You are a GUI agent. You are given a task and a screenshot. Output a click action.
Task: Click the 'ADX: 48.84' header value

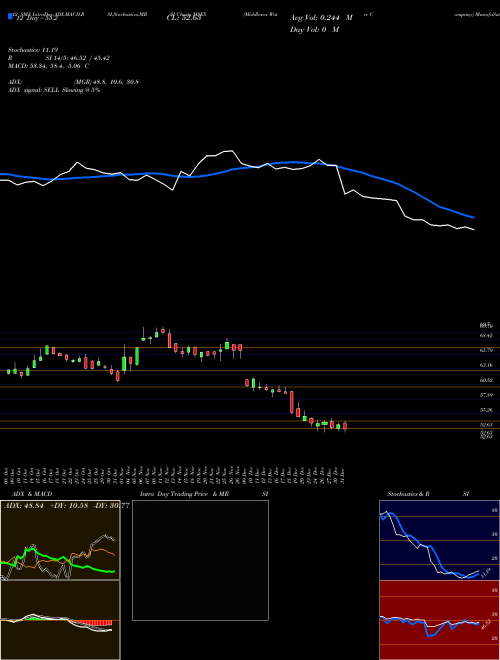click(x=24, y=505)
